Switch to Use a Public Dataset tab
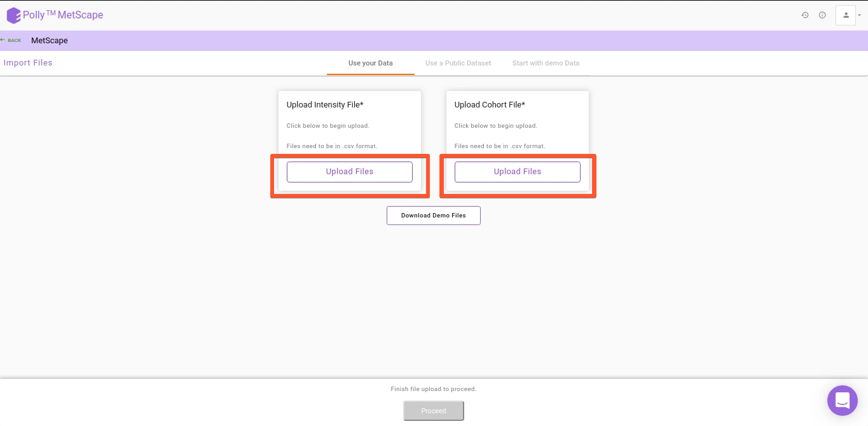Screen dimensions: 868x426 pyautogui.click(x=458, y=64)
